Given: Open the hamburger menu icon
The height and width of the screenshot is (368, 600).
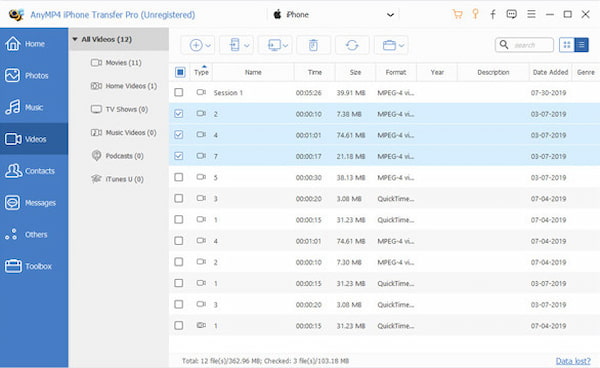Looking at the screenshot, I should pos(531,14).
